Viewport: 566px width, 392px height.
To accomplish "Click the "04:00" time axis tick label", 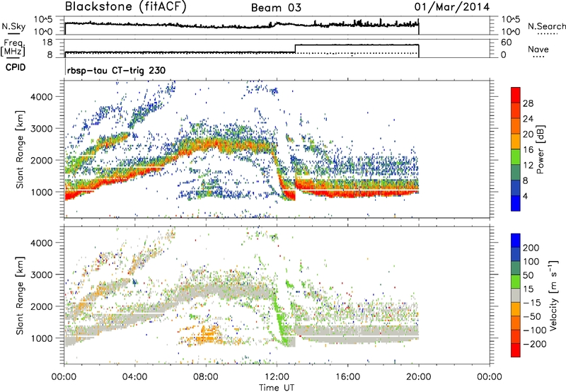I will pos(135,377).
